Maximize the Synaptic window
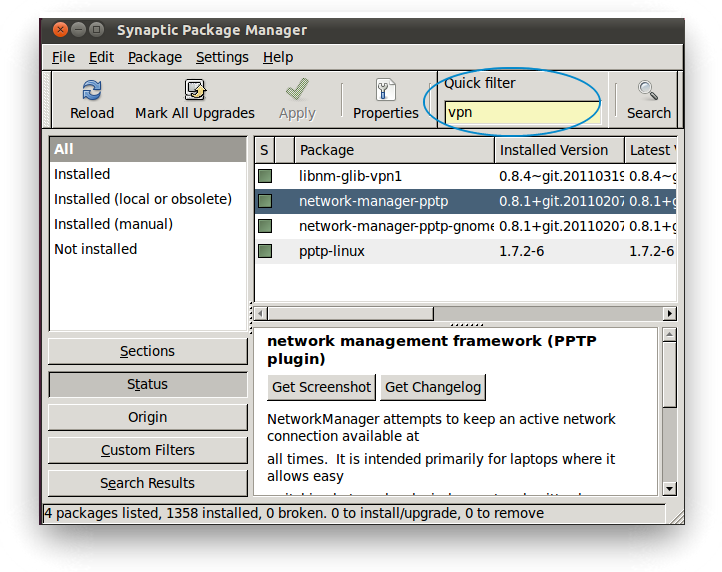722x572 pixels. pos(96,30)
